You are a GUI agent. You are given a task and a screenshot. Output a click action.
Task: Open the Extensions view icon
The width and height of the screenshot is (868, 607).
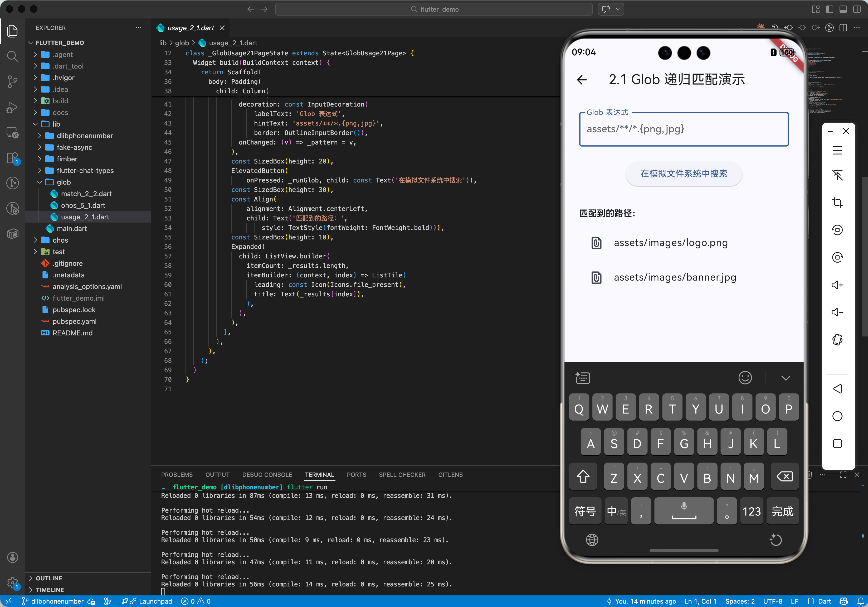pyautogui.click(x=12, y=158)
